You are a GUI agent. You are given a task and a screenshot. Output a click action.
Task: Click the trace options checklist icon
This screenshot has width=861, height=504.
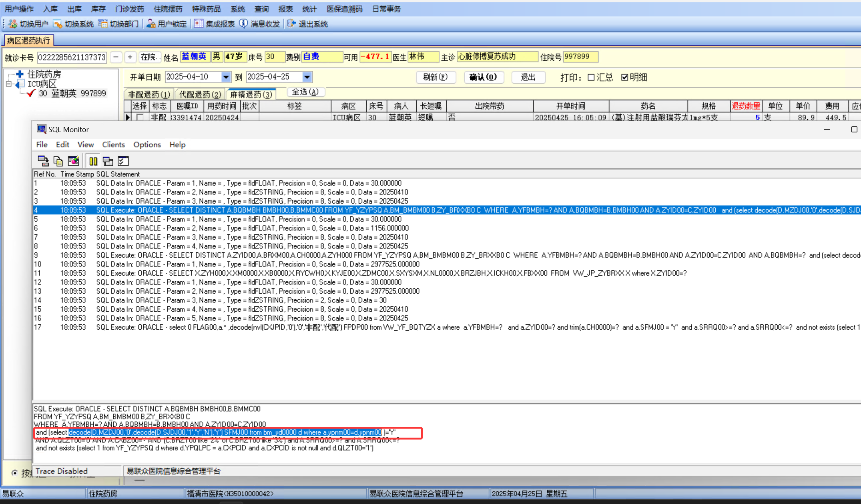[x=123, y=161]
